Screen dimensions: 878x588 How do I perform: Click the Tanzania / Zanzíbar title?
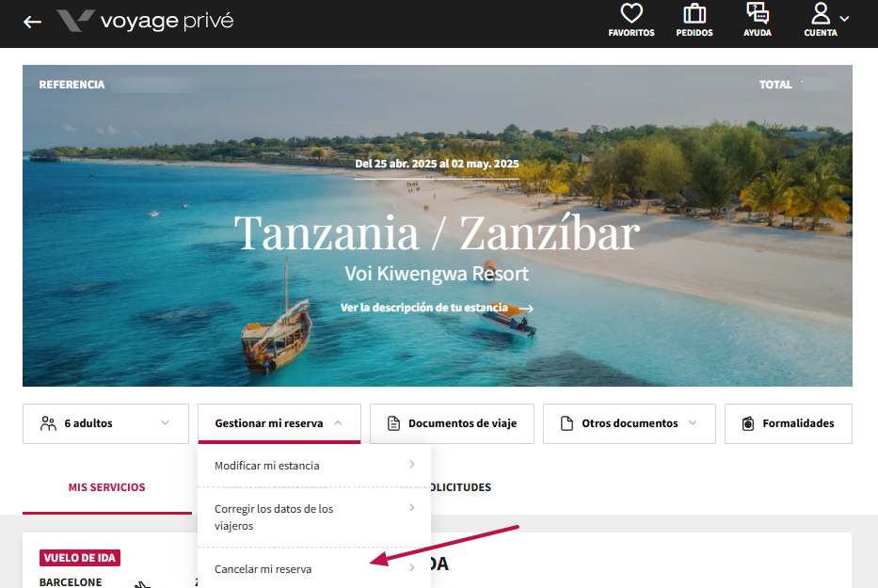(x=437, y=233)
